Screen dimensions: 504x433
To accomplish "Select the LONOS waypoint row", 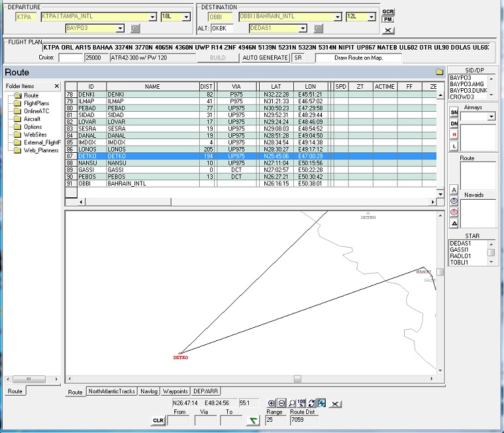I will pos(251,149).
